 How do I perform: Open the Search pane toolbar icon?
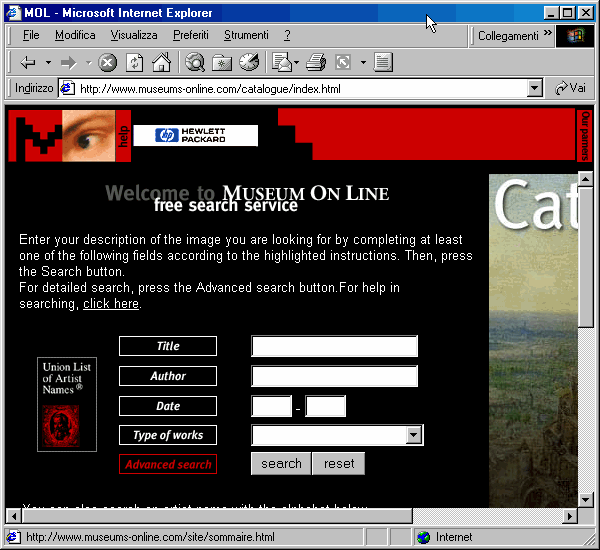pos(195,63)
